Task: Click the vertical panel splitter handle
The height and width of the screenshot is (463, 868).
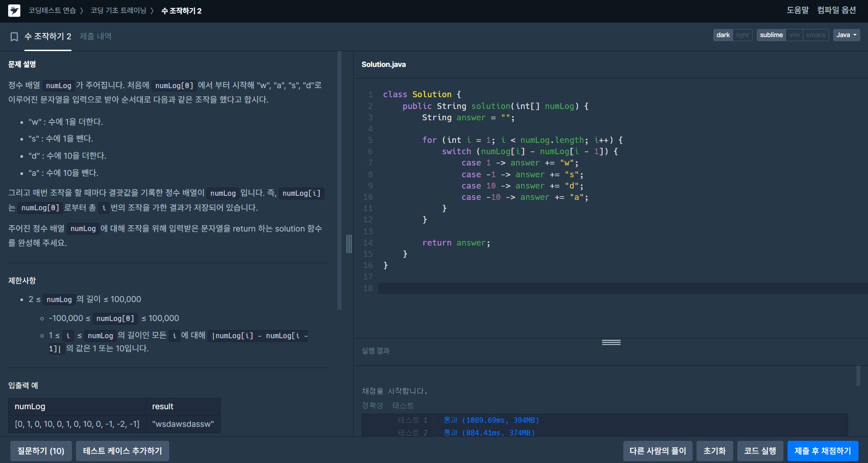Action: [x=349, y=244]
